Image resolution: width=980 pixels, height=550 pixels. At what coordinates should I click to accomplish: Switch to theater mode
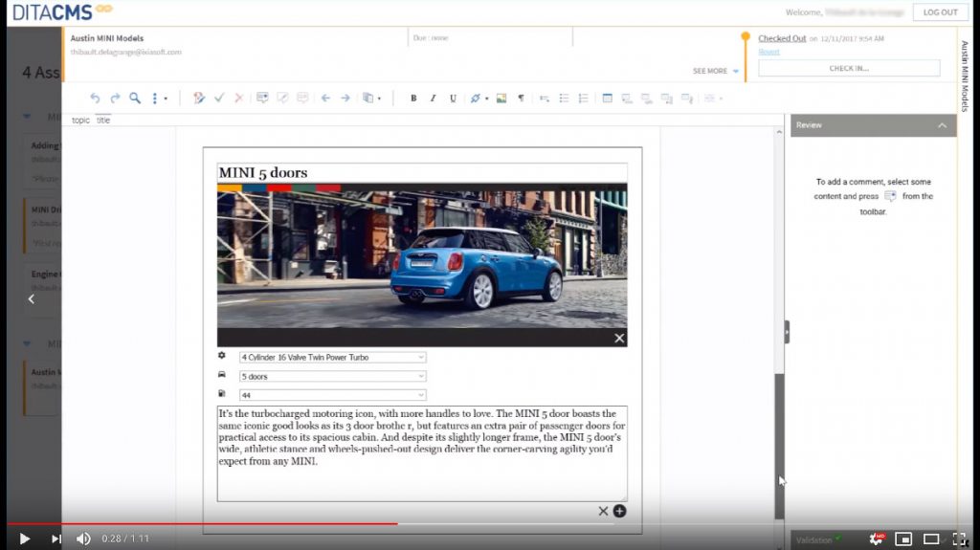point(931,539)
